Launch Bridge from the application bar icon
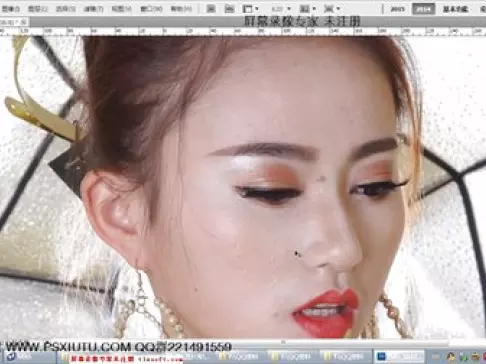 (211, 9)
